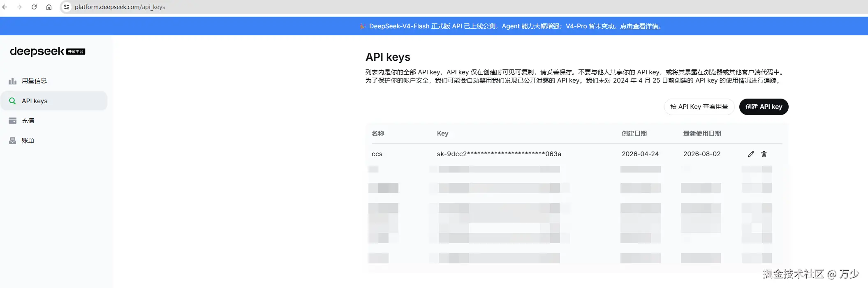Viewport: 868px width, 288px height.
Task: Focus the address bar URL
Action: 120,7
